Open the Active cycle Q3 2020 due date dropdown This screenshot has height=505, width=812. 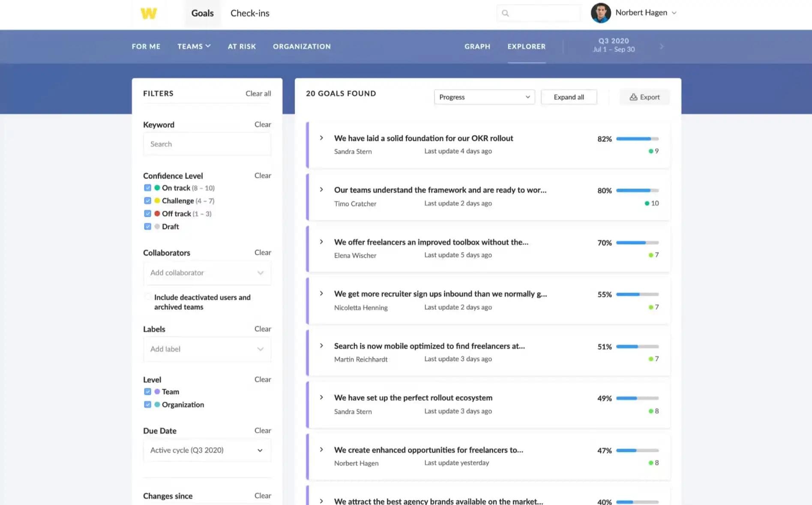point(207,450)
